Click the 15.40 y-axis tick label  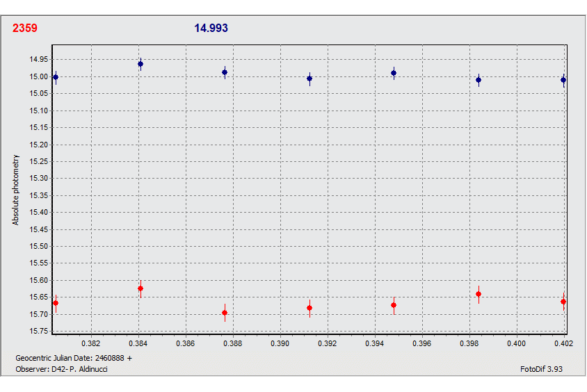(38, 213)
